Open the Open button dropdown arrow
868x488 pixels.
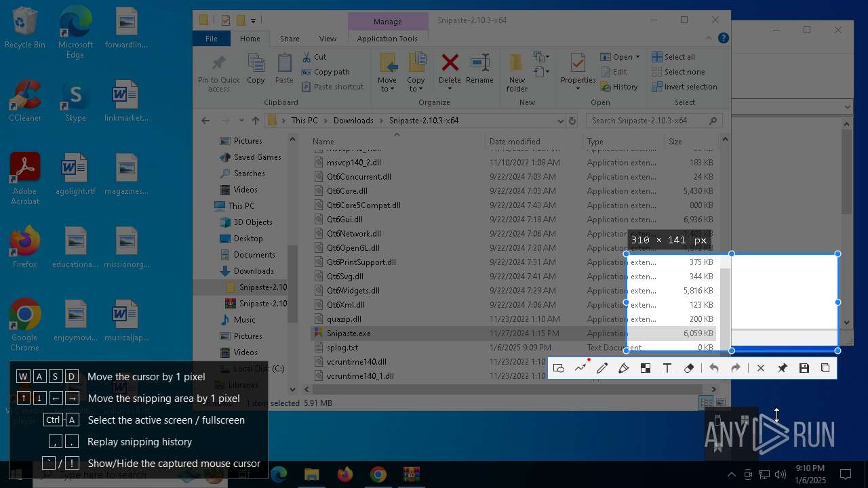(x=637, y=58)
